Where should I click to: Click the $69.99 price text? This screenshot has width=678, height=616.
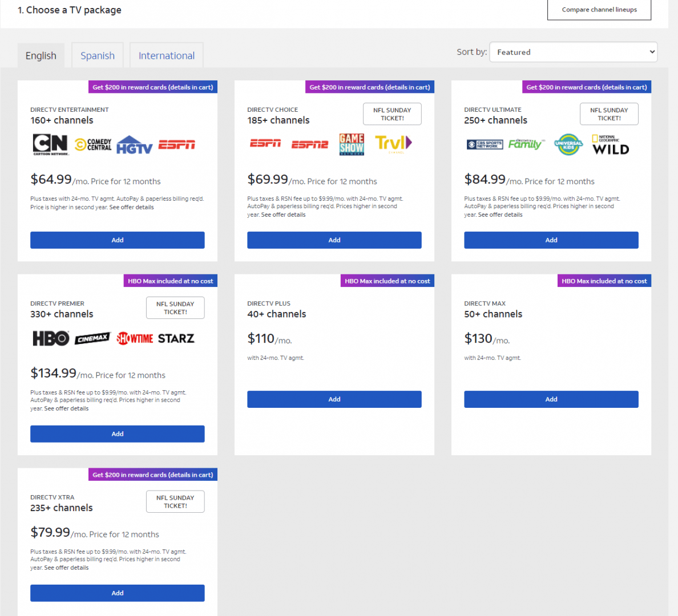coord(268,179)
